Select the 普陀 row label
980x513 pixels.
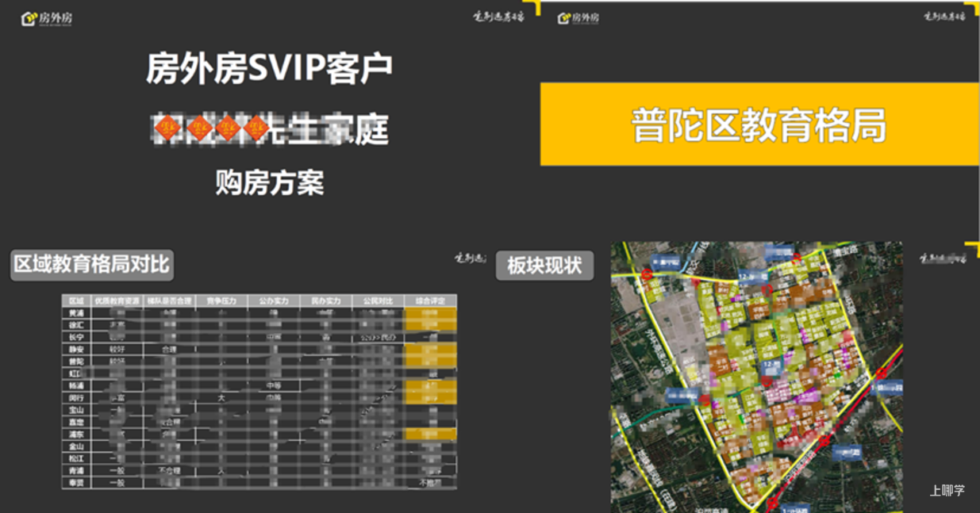pos(76,362)
